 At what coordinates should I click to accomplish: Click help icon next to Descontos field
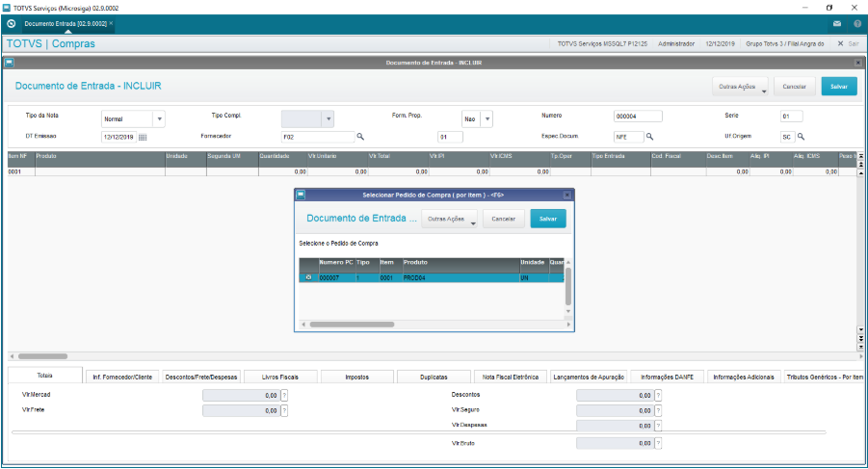658,396
